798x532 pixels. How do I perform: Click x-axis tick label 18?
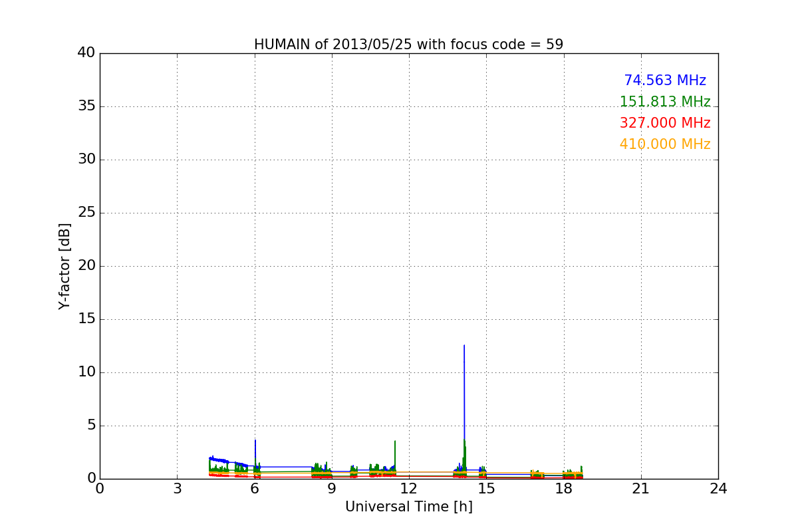pyautogui.click(x=563, y=488)
